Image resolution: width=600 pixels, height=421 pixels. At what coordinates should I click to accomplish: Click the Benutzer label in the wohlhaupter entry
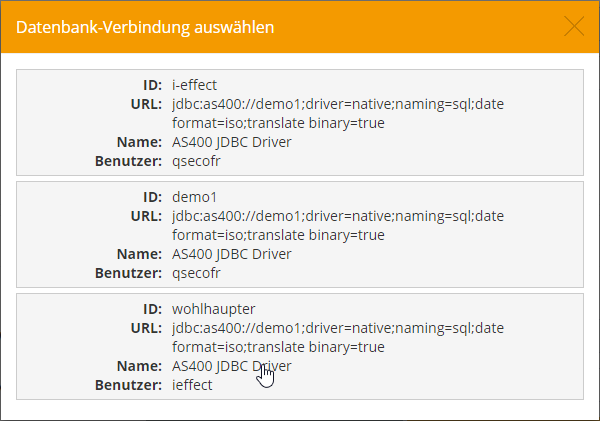[x=129, y=385]
